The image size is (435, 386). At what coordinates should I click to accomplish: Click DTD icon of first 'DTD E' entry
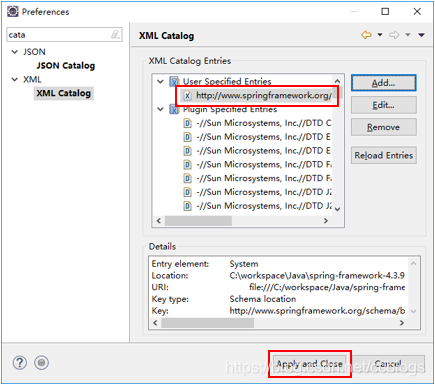(188, 137)
